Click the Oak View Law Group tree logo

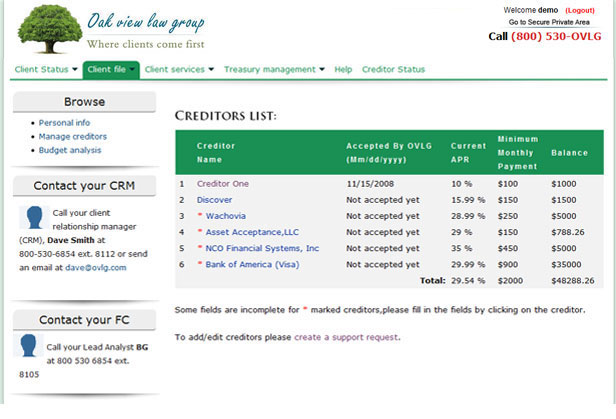tap(50, 29)
